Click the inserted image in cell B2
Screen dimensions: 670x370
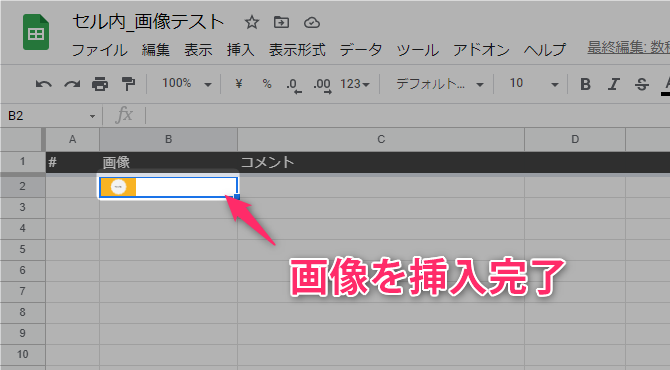click(118, 187)
